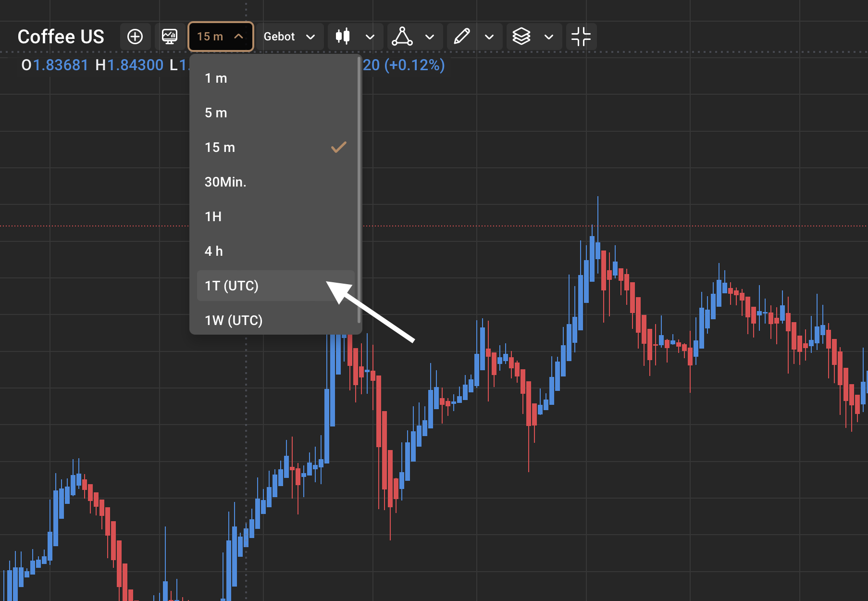Click the exit fullscreen collapse icon
Image resolution: width=868 pixels, height=601 pixels.
click(x=581, y=37)
